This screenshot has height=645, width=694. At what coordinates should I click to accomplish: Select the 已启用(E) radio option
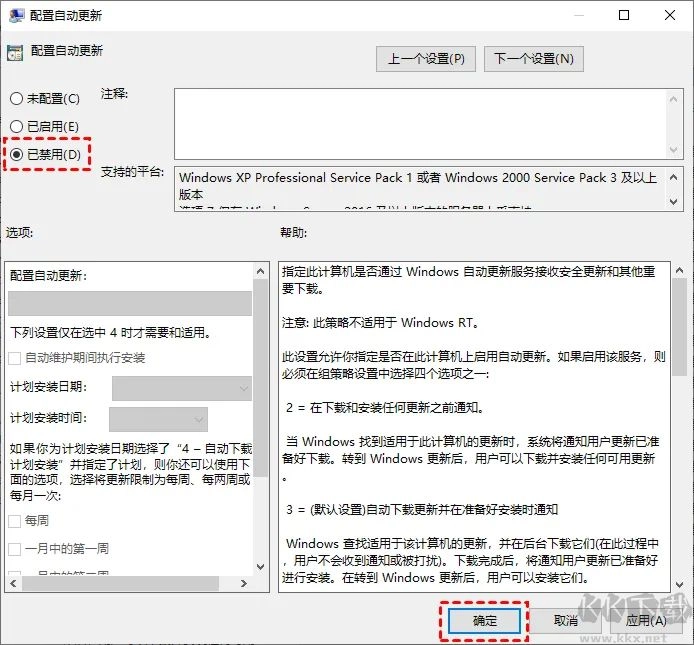[x=16, y=127]
